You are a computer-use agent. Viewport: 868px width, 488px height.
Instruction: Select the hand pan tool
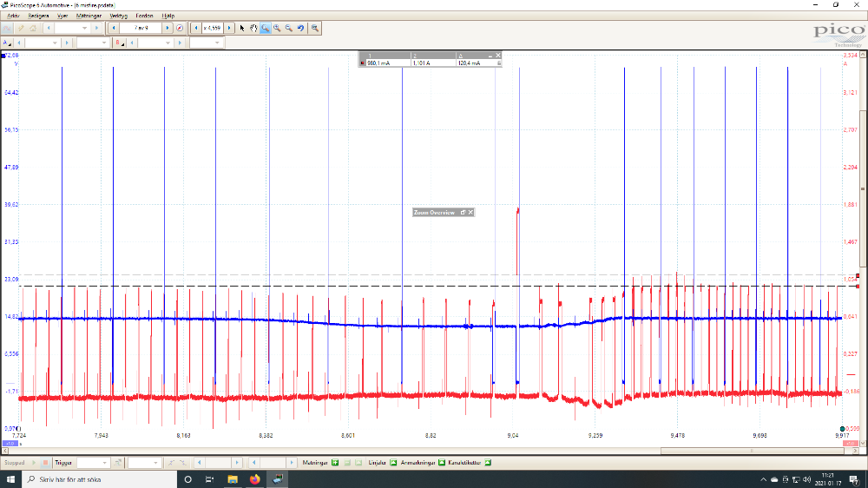pyautogui.click(x=253, y=28)
